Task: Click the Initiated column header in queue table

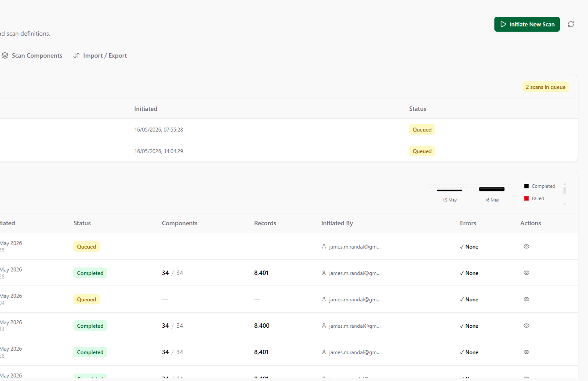Action: coord(146,109)
